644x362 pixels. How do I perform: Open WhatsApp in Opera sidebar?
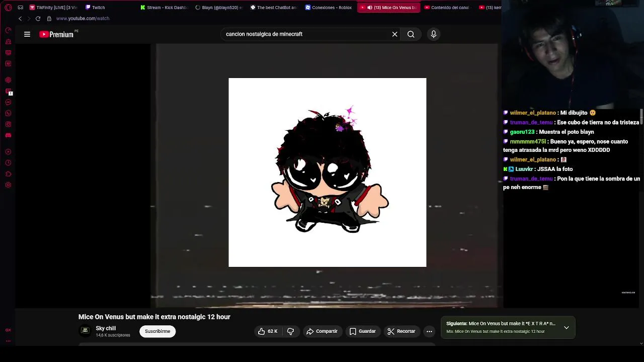8,113
